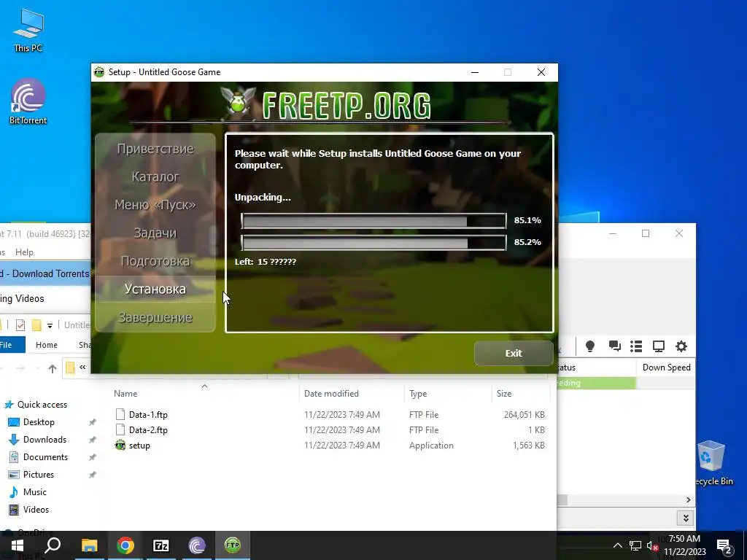This screenshot has width=747, height=560.
Task: Unpin Pictures using its pin icon
Action: point(93,475)
